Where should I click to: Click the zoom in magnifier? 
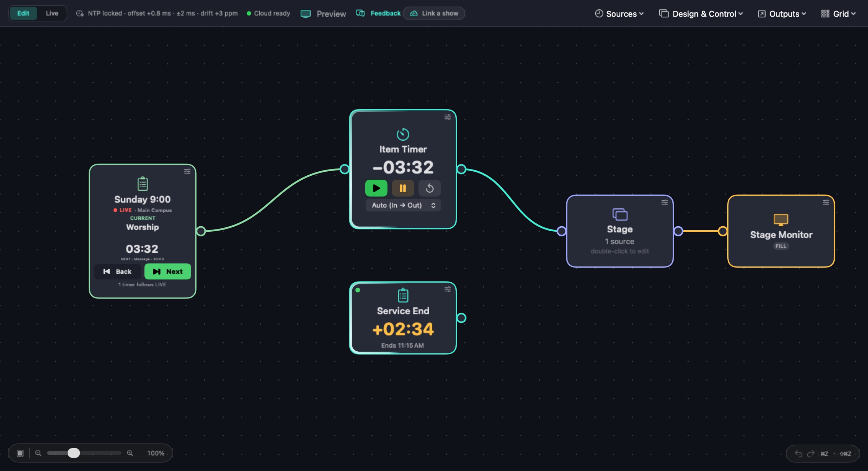(x=130, y=453)
